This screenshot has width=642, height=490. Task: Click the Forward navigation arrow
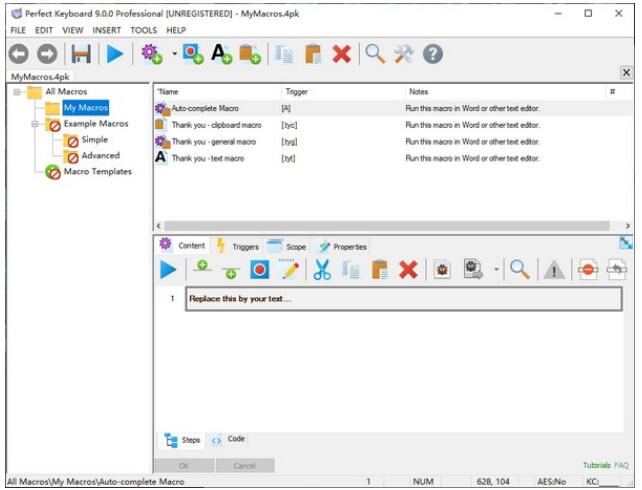(47, 54)
